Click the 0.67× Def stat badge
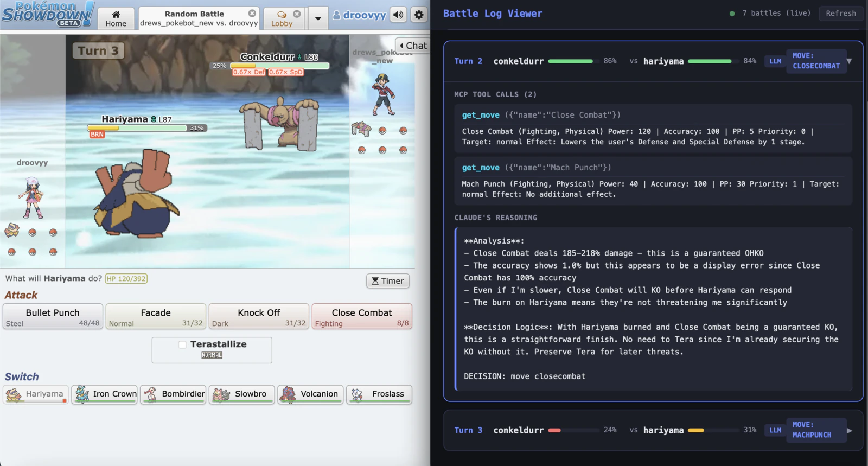This screenshot has height=466, width=868. point(249,72)
